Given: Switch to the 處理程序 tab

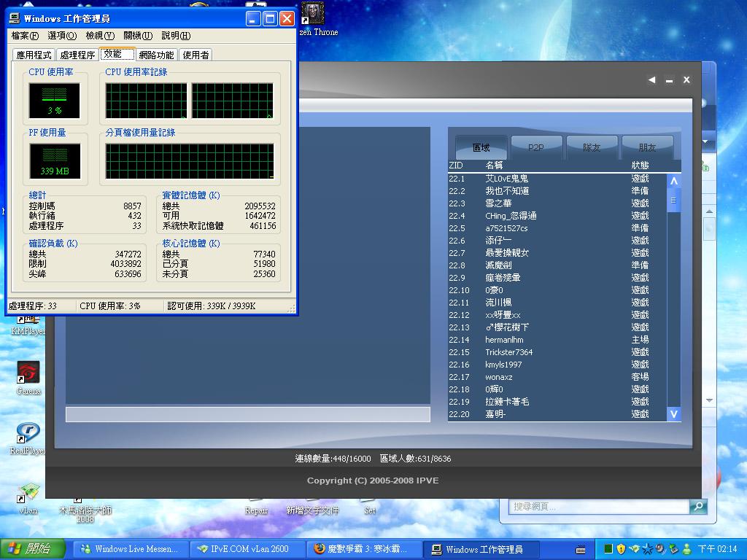Looking at the screenshot, I should pyautogui.click(x=77, y=55).
